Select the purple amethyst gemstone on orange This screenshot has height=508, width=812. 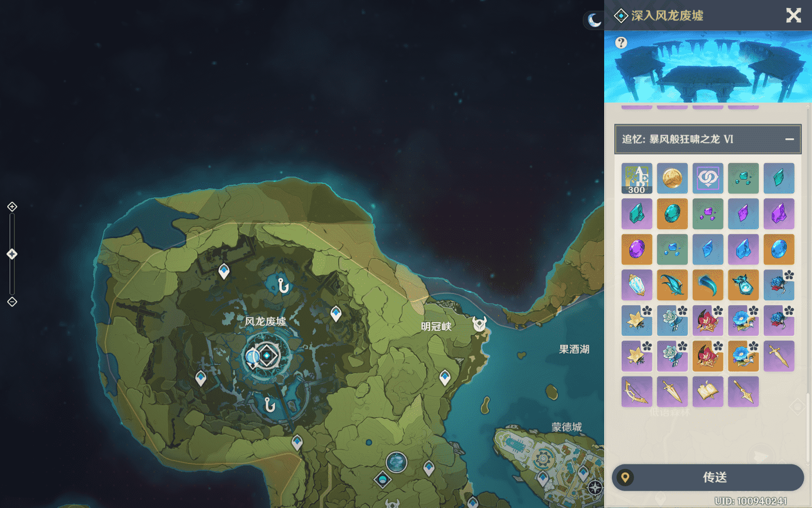coord(637,250)
